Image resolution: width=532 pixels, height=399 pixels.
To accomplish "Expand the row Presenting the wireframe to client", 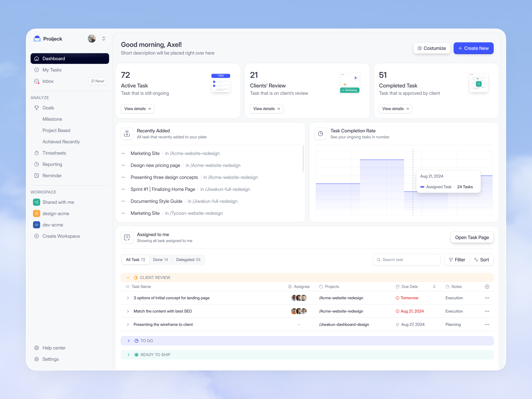I will pos(128,324).
